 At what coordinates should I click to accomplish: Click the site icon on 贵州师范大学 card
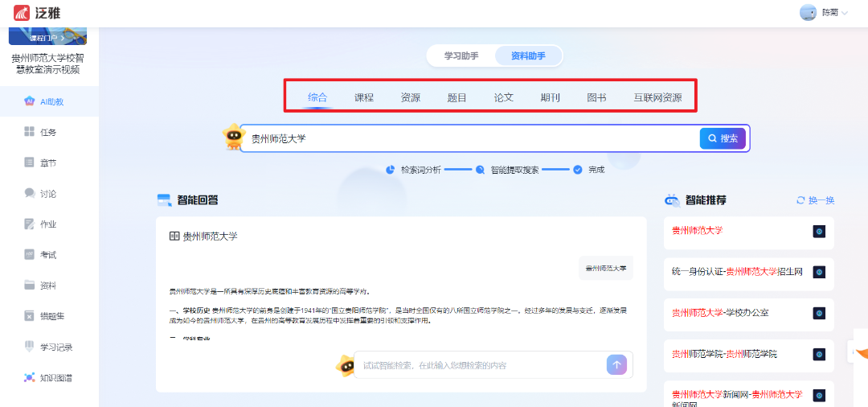819,232
